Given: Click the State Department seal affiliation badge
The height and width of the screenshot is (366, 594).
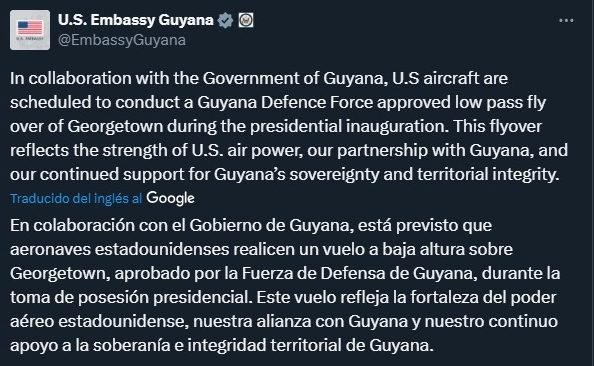Looking at the screenshot, I should coord(246,20).
